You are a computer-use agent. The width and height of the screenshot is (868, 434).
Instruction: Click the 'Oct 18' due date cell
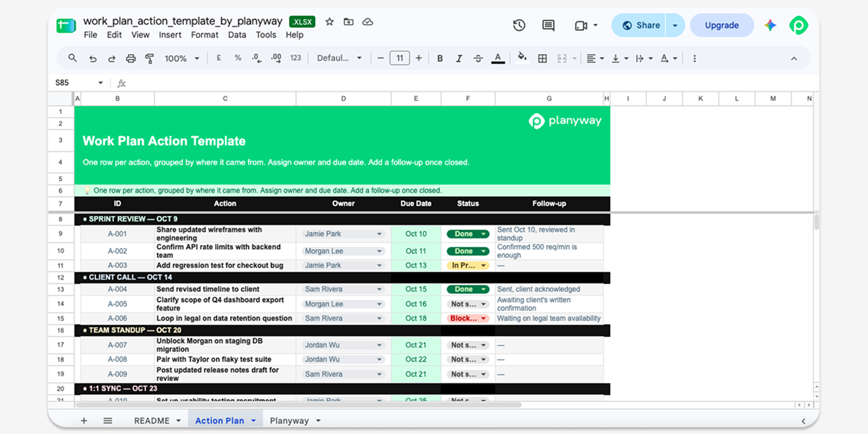(x=416, y=318)
